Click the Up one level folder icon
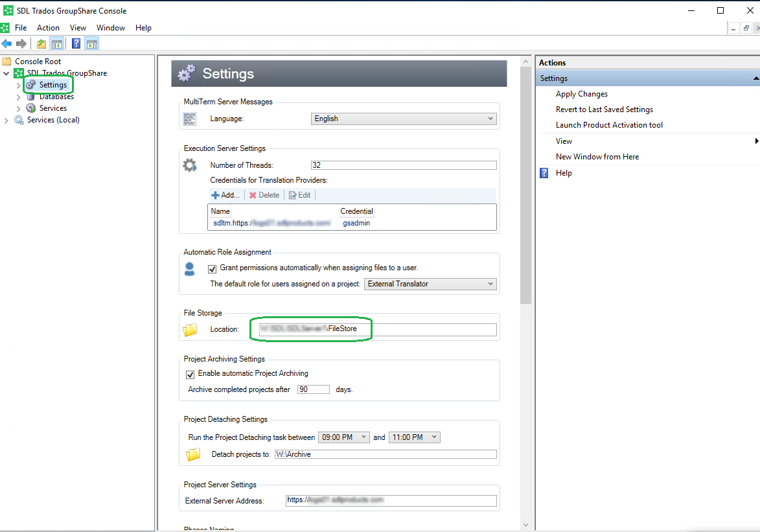 (x=41, y=44)
